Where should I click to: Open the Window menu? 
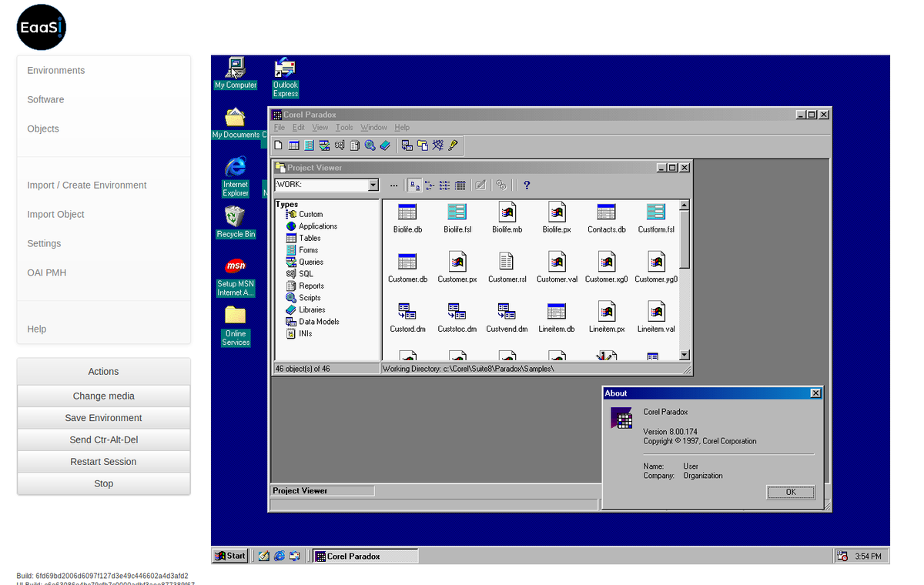pos(374,128)
